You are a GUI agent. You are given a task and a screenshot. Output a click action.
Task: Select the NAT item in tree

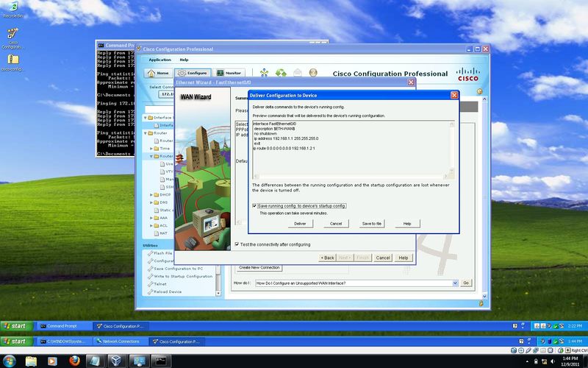[163, 233]
